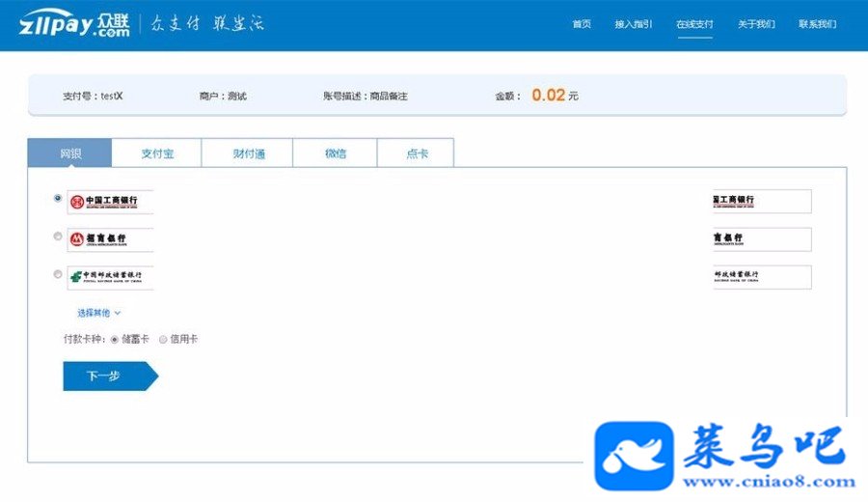Open 接入指引 in the top navigation
The height and width of the screenshot is (502, 868).
(634, 24)
